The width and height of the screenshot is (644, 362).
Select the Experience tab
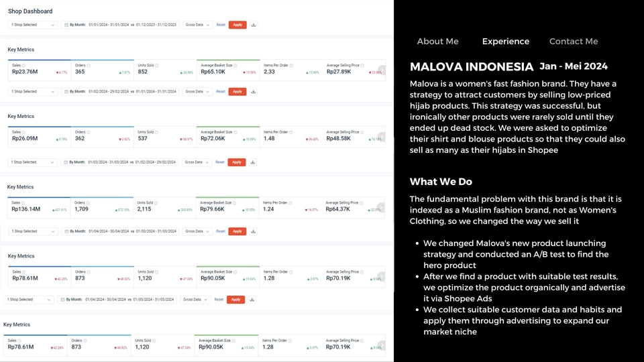(505, 41)
